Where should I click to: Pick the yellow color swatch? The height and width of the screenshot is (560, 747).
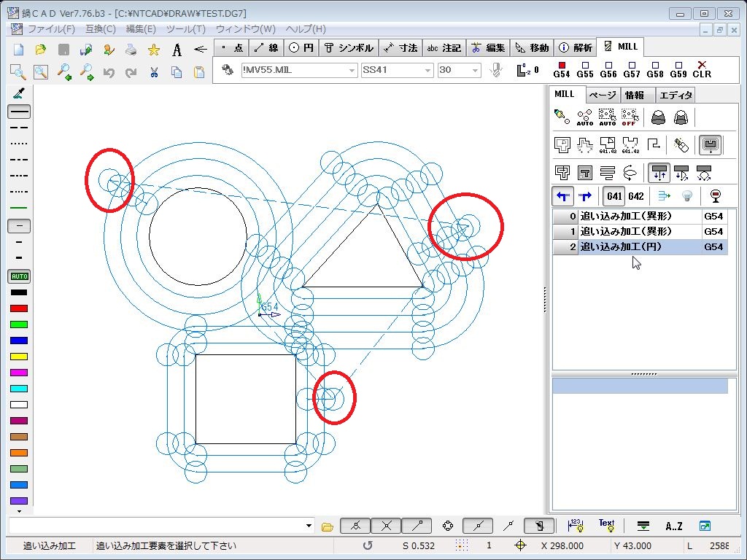pyautogui.click(x=19, y=357)
